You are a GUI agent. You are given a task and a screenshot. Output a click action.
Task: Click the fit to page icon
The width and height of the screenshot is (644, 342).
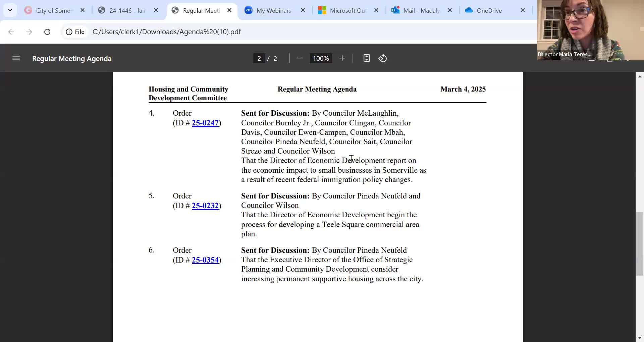pyautogui.click(x=366, y=58)
